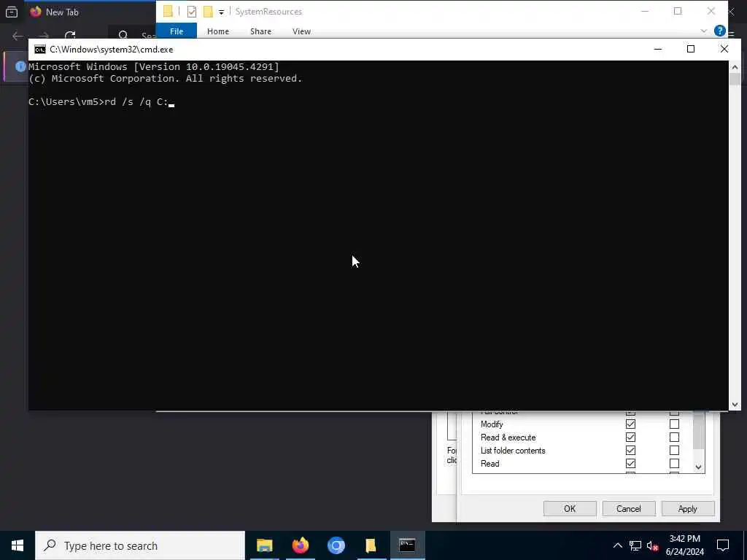Click the blue info icon behind cmd window
The height and width of the screenshot is (560, 747).
click(20, 66)
